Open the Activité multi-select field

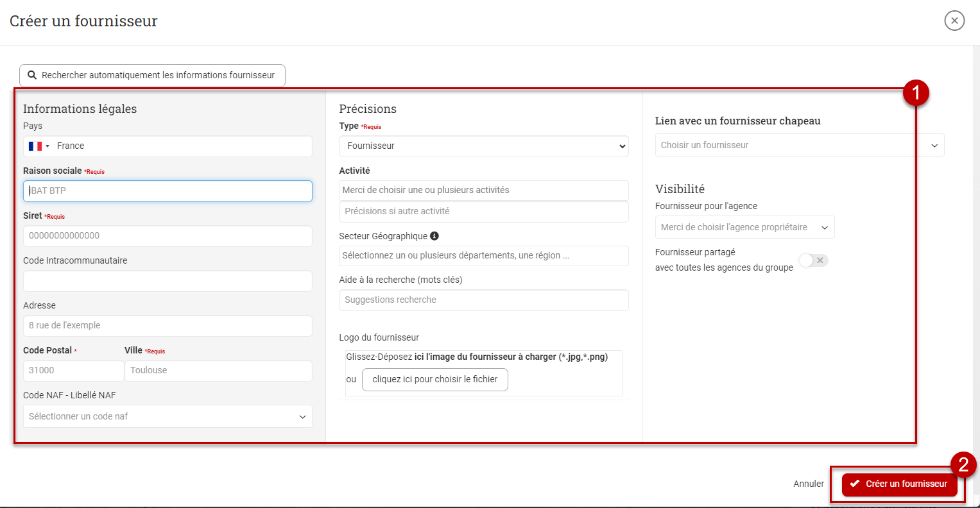[x=483, y=190]
